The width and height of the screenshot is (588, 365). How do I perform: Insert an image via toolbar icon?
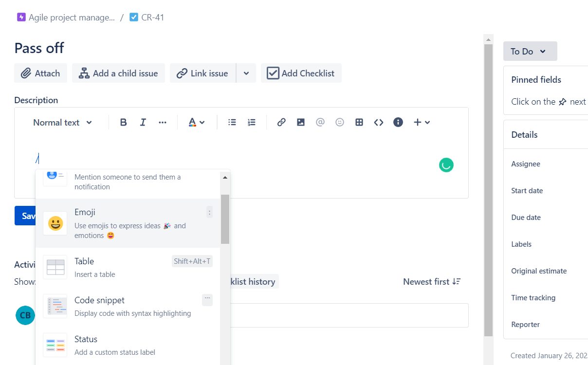pos(301,123)
